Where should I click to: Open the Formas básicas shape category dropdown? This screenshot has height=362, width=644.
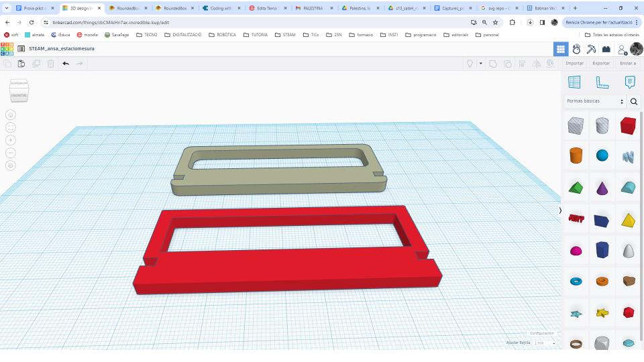(x=595, y=101)
